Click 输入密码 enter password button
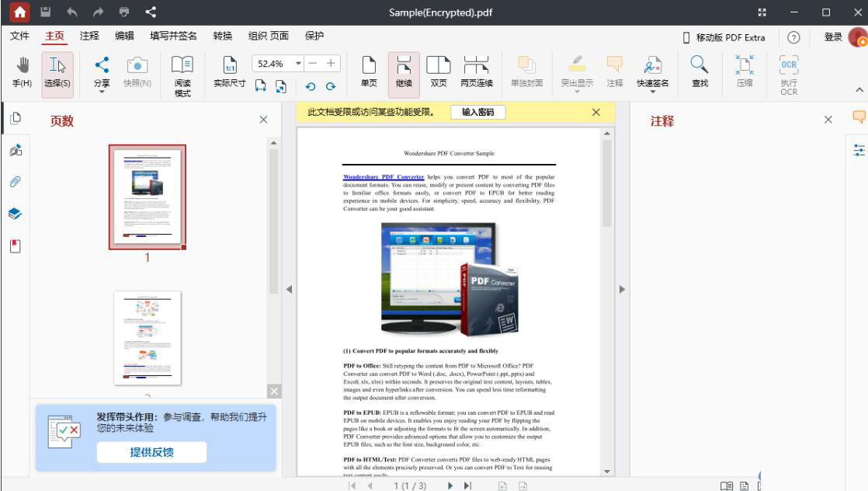This screenshot has width=868, height=491. click(x=477, y=112)
